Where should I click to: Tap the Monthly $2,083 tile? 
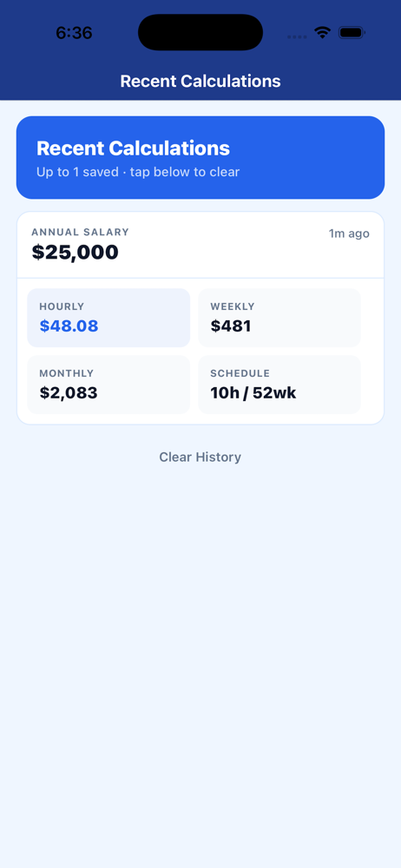pyautogui.click(x=108, y=385)
